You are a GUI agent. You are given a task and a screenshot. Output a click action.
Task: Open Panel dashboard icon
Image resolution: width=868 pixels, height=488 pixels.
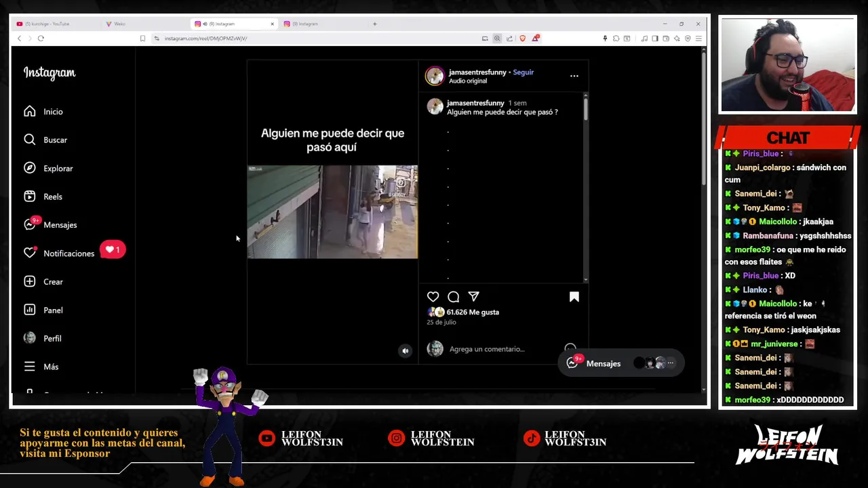point(30,310)
